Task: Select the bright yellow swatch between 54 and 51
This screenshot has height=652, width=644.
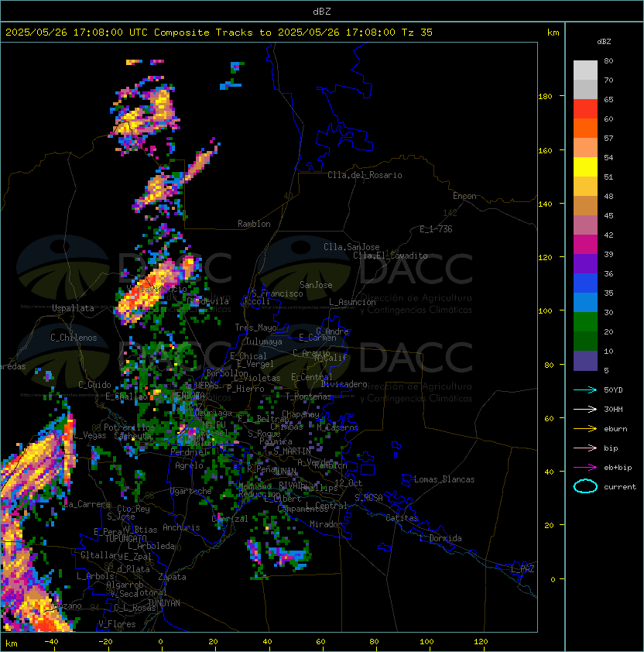Action: pyautogui.click(x=585, y=166)
